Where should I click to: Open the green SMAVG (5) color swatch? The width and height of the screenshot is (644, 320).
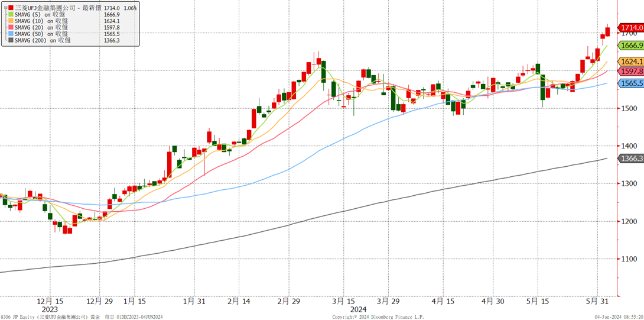coord(11,14)
